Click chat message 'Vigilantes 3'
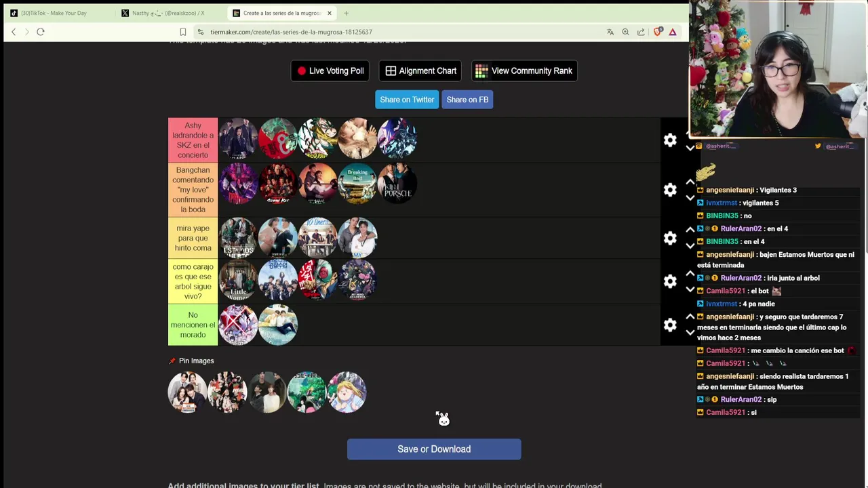Viewport: 868px width, 488px height. tap(778, 190)
